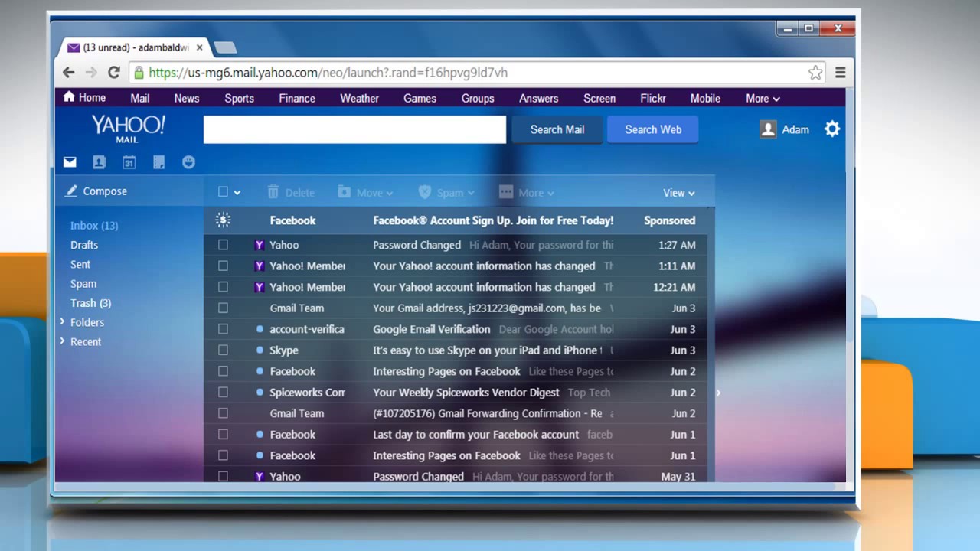The image size is (980, 551).
Task: Open the More actions dropdown in toolbar
Action: [x=527, y=193]
